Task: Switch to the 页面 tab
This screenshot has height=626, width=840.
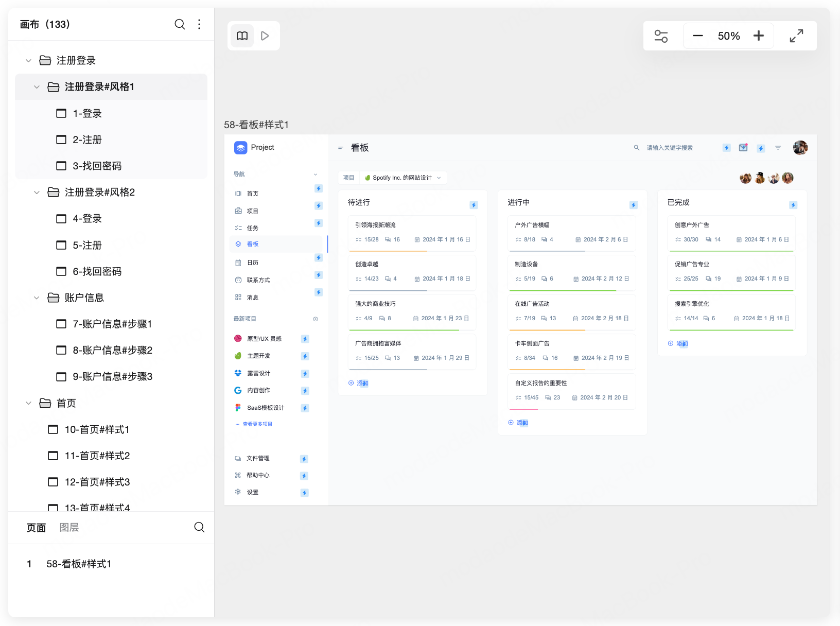Action: click(37, 528)
